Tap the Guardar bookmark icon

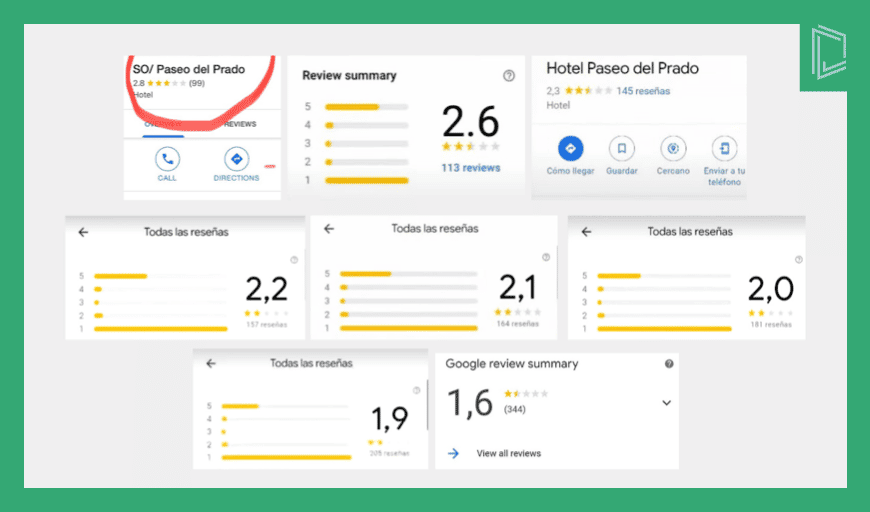tap(621, 149)
